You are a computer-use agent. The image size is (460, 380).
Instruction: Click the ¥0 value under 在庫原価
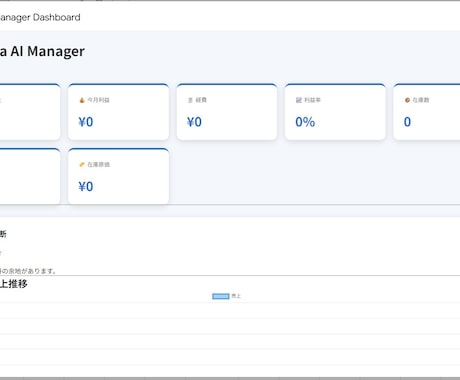coord(86,186)
